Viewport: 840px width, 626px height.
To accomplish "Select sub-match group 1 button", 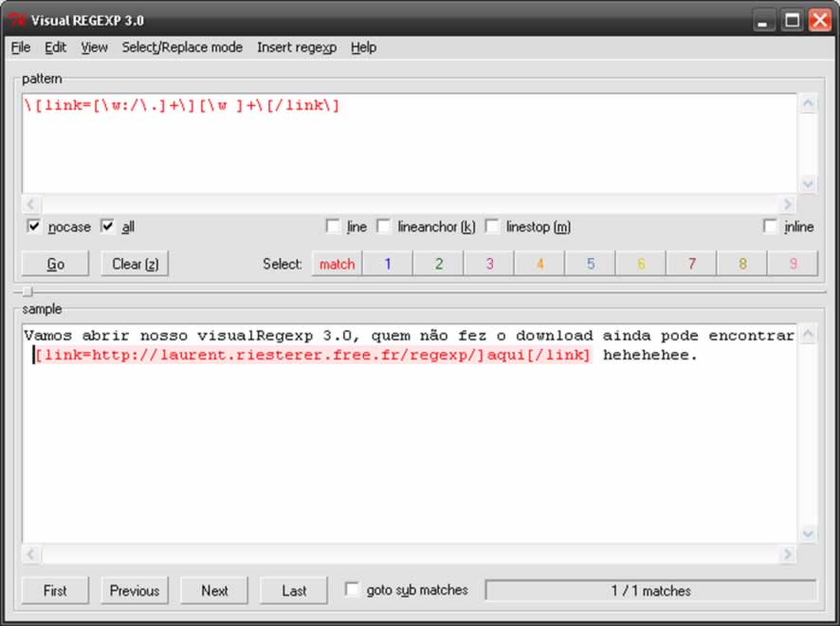I will pos(387,264).
